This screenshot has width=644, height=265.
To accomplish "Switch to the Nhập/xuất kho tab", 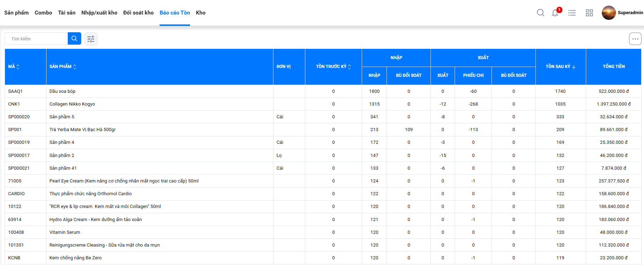I will pos(99,13).
